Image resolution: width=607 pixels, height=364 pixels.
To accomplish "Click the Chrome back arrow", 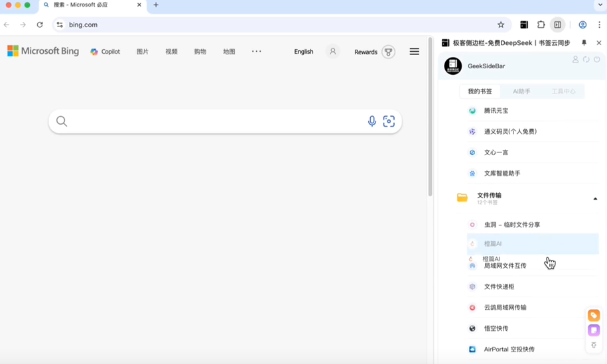I will pyautogui.click(x=7, y=25).
